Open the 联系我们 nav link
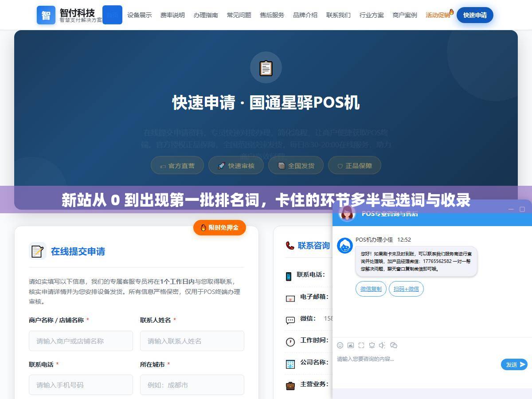The height and width of the screenshot is (399, 532). coord(338,15)
